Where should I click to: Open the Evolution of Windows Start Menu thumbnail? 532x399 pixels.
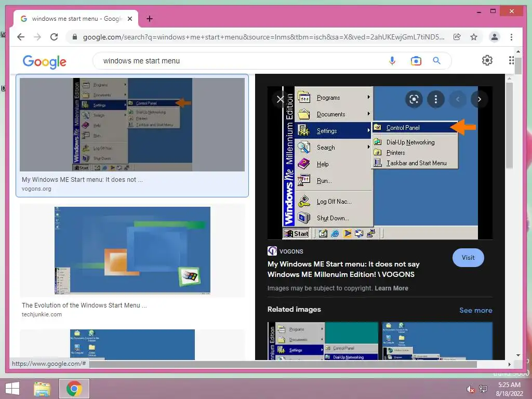tap(132, 250)
